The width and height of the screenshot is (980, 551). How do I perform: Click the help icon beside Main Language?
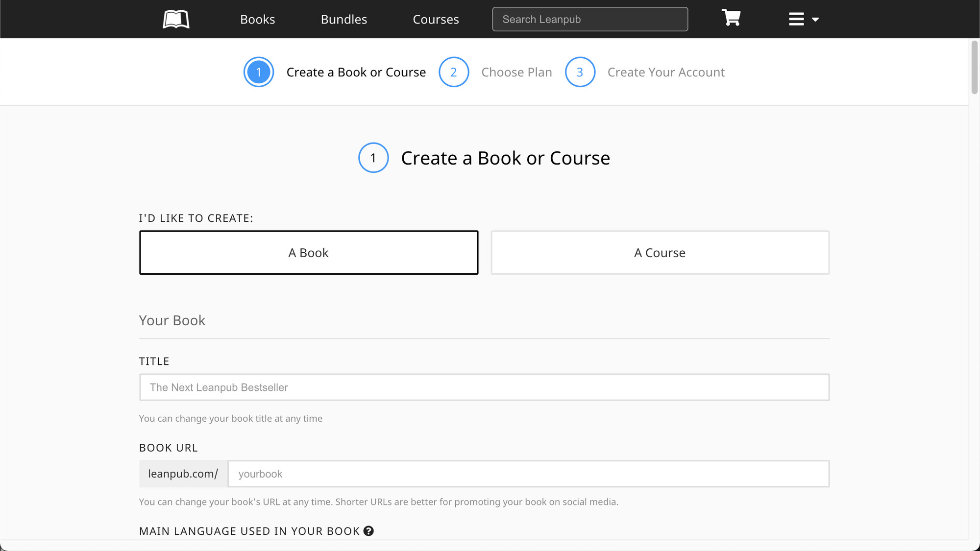[x=368, y=531]
